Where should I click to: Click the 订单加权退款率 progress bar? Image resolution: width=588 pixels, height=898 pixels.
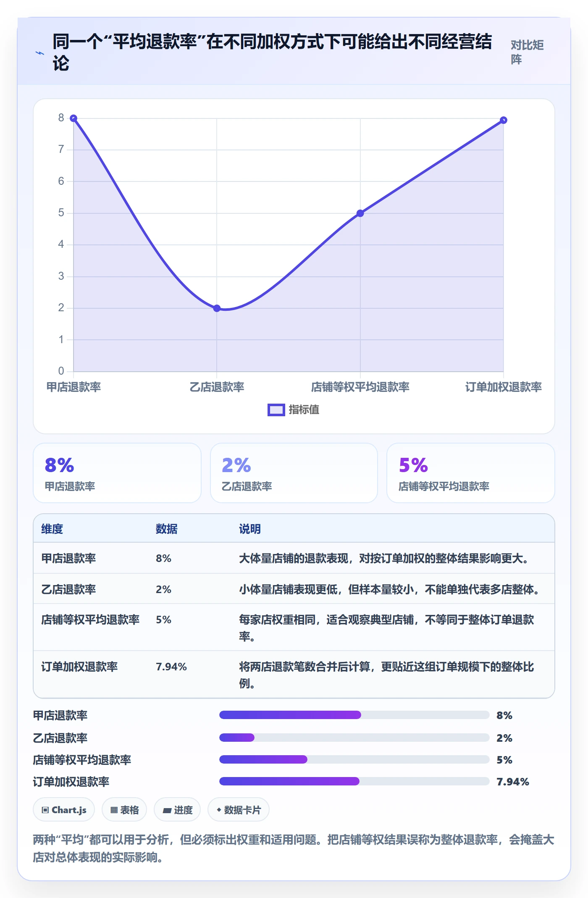tap(354, 781)
